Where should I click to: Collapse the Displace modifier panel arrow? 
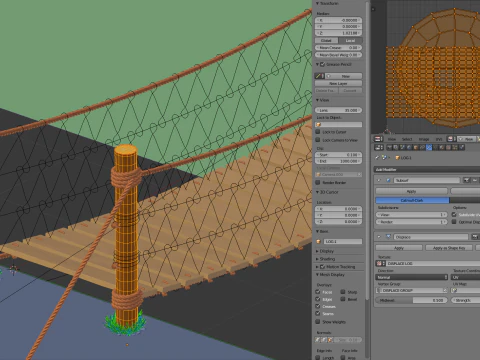[379, 237]
